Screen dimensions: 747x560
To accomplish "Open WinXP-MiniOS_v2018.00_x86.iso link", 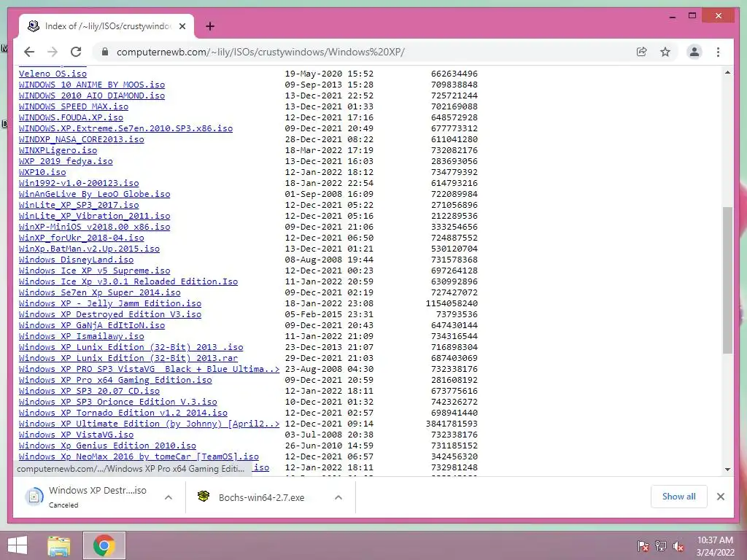I will [x=94, y=227].
